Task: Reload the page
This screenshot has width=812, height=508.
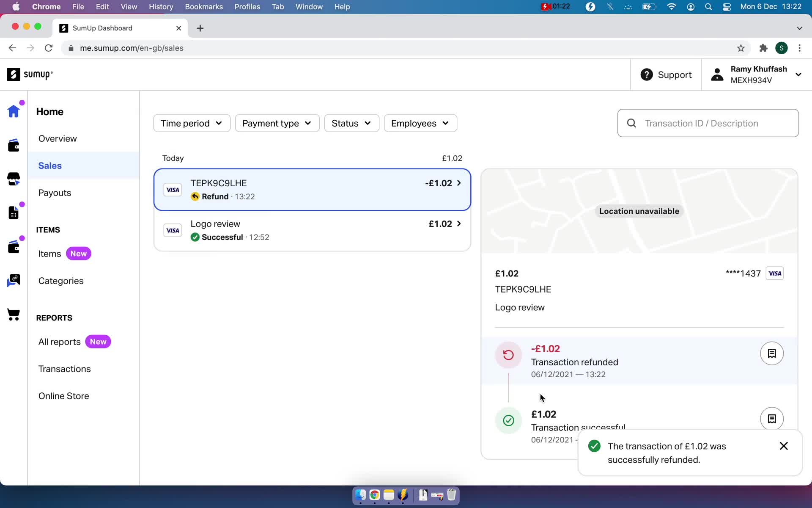Action: point(49,48)
